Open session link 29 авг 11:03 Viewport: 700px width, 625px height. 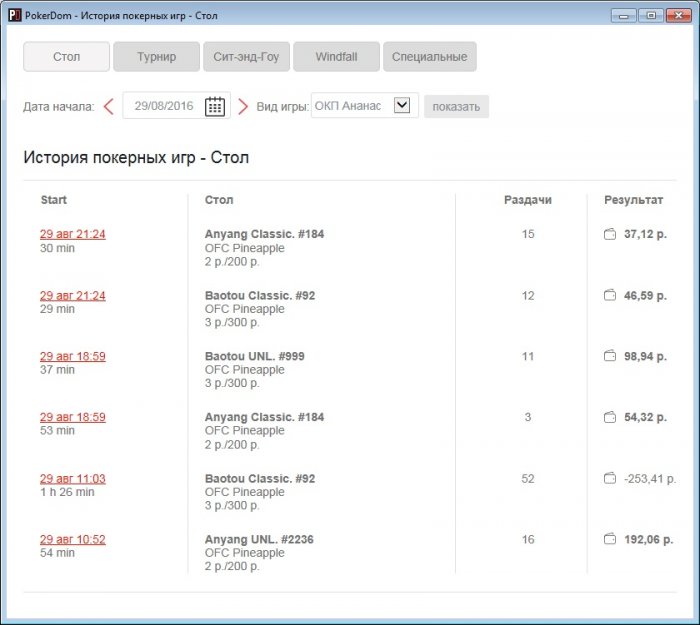[x=73, y=478]
